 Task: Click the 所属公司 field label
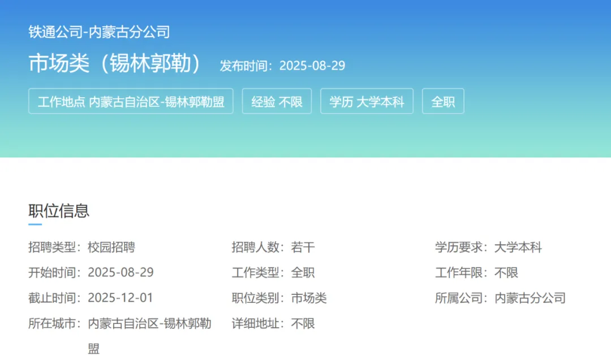tap(461, 298)
